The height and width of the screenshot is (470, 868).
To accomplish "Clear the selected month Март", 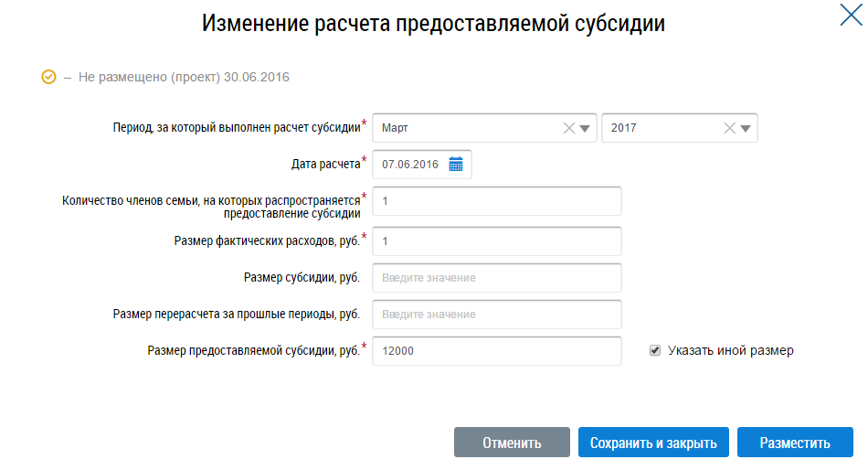I will pyautogui.click(x=569, y=128).
